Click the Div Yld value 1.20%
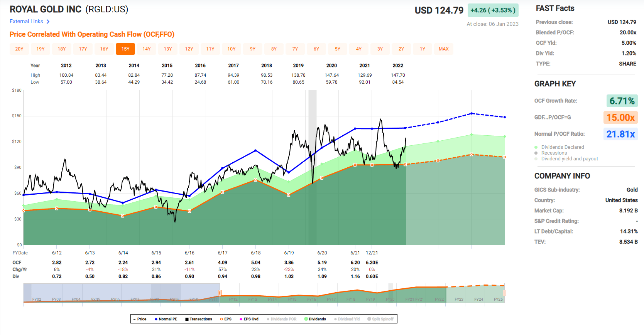 (629, 53)
